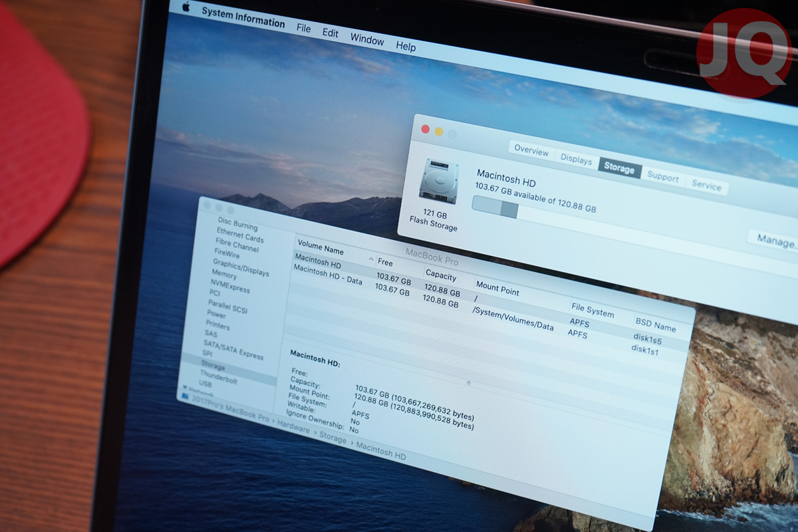The image size is (798, 532).
Task: Select NVMExpress in the sidebar
Action: point(230,286)
